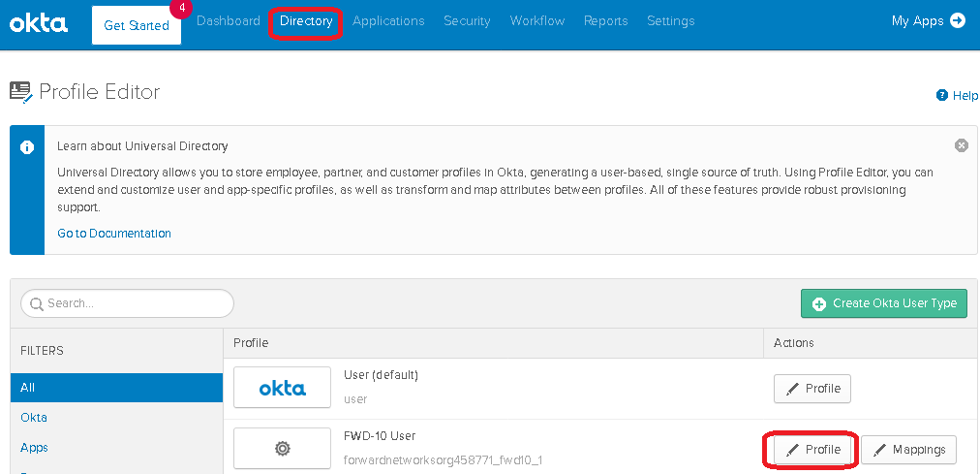Click the My Apps link

pos(917,20)
